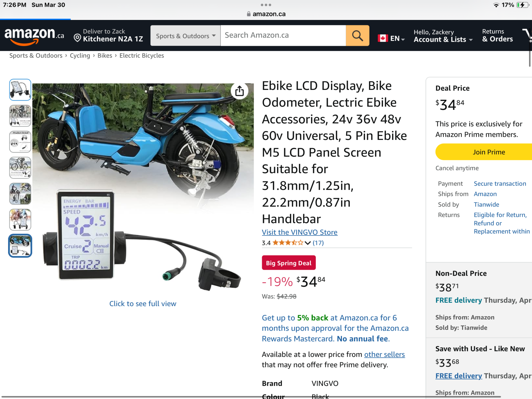Click the Join Prime button
This screenshot has width=532, height=399.
[484, 152]
